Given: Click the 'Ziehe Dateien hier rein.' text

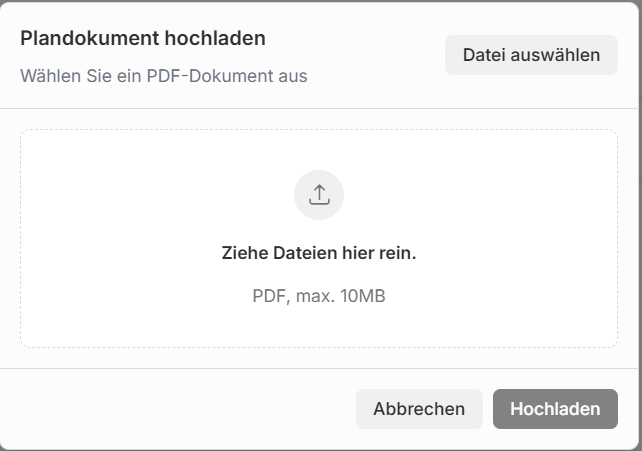Looking at the screenshot, I should [319, 253].
